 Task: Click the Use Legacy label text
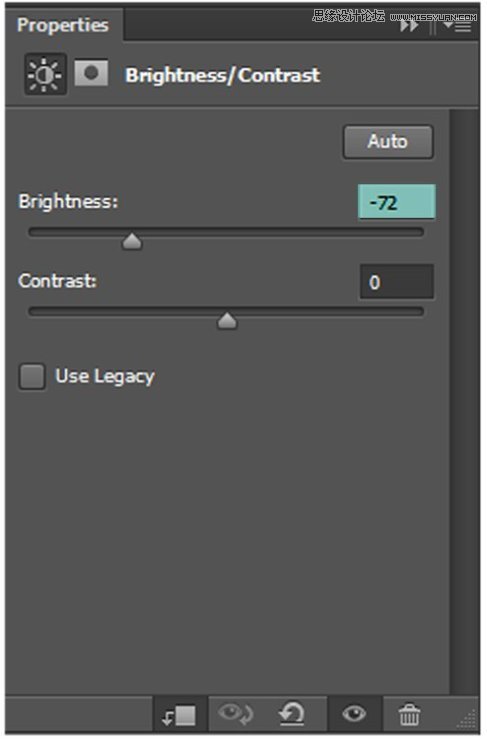click(105, 377)
